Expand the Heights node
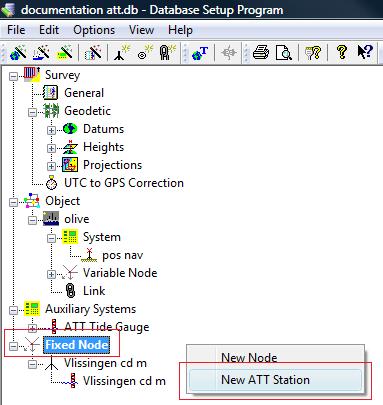The height and width of the screenshot is (405, 383). tap(51, 148)
